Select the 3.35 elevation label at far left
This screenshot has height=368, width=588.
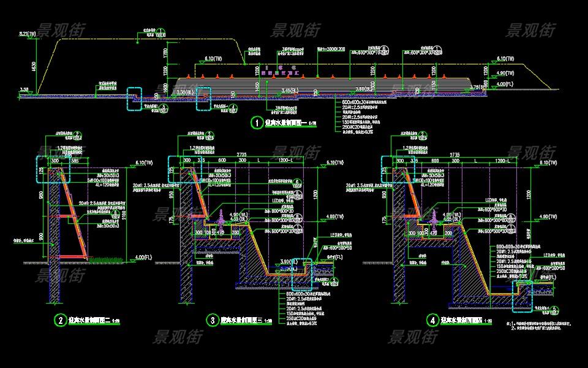(24, 90)
